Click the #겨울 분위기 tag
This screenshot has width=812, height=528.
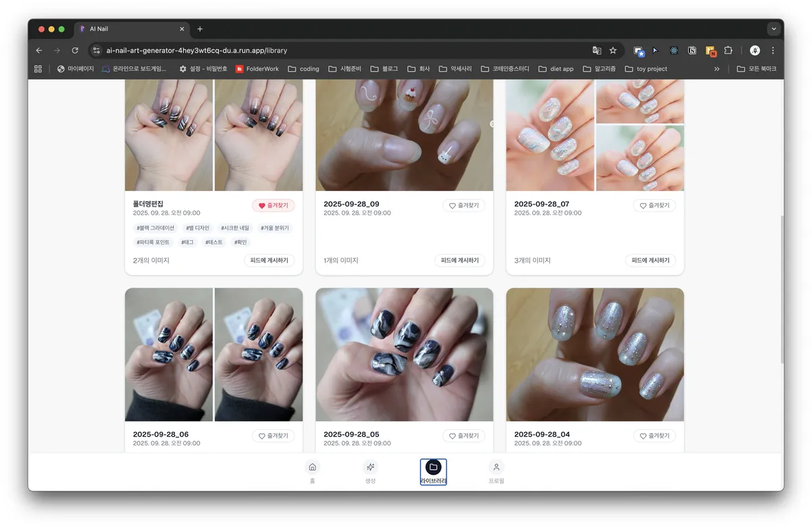coord(275,228)
